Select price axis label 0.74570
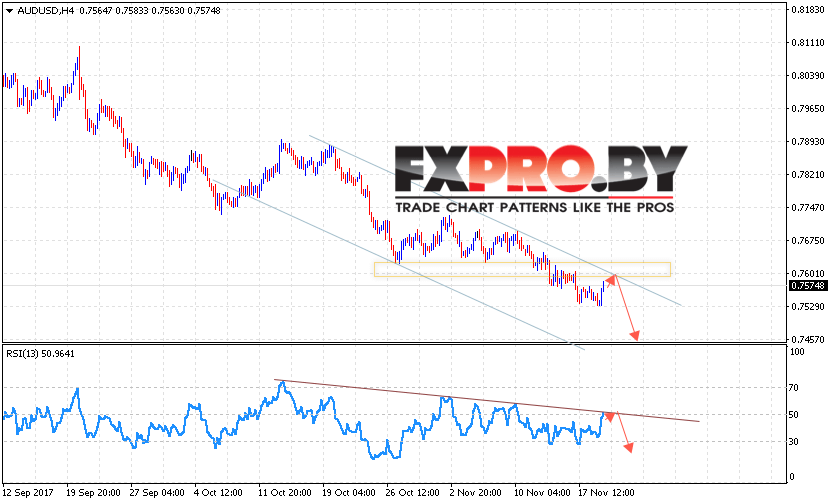This screenshot has width=829, height=504. 808,340
